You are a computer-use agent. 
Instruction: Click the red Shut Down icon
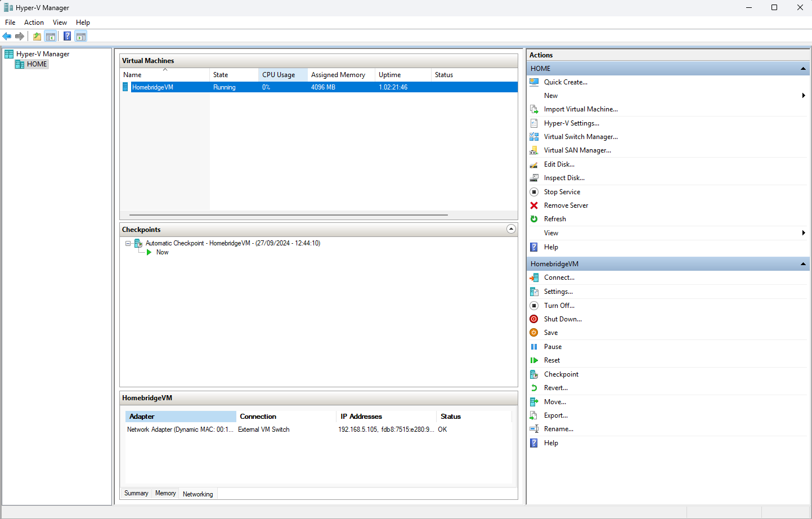pyautogui.click(x=534, y=319)
